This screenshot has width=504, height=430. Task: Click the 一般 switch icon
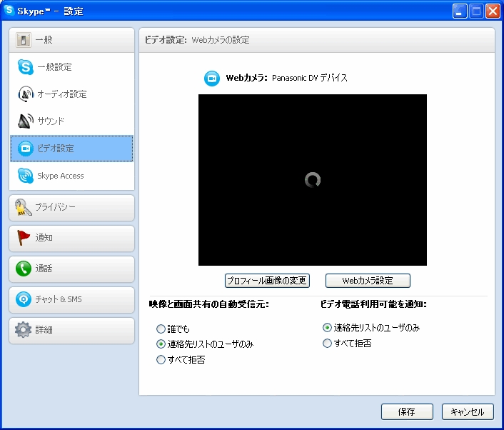[x=24, y=40]
